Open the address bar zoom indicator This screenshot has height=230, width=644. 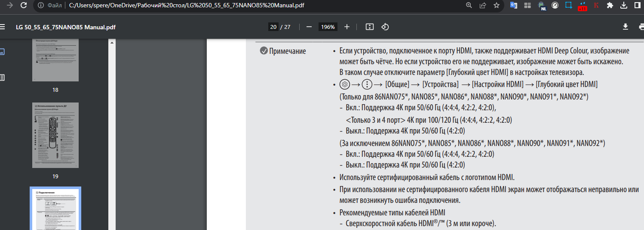469,6
